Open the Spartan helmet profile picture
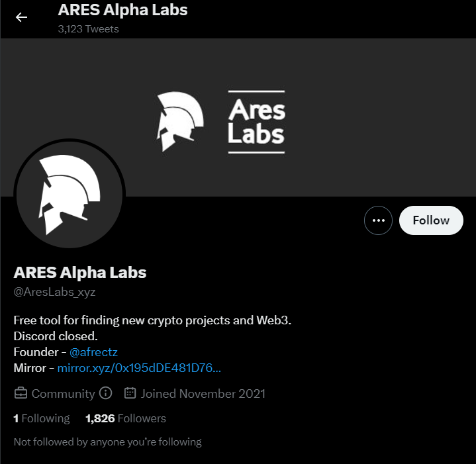Image resolution: width=476 pixels, height=464 pixels. (70, 195)
